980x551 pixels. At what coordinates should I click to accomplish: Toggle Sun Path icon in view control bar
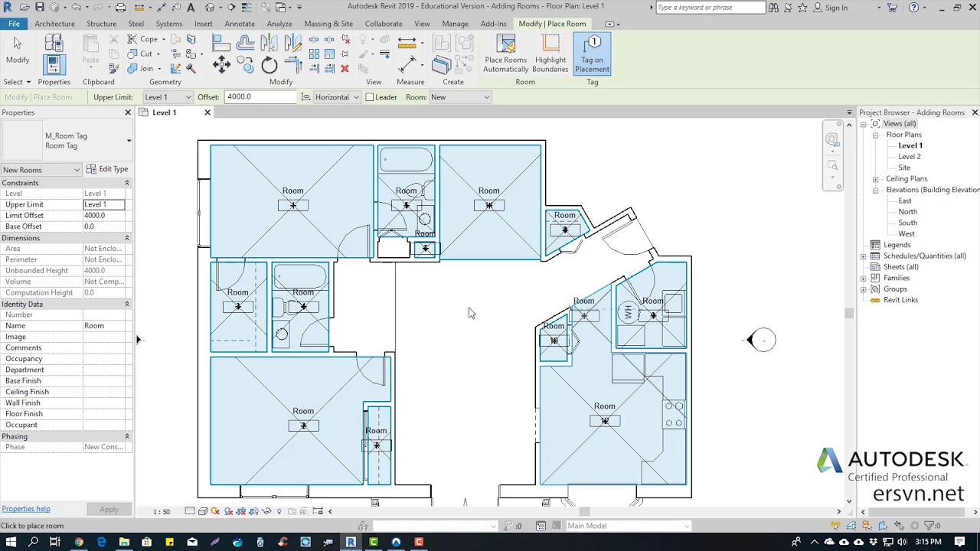(x=215, y=511)
